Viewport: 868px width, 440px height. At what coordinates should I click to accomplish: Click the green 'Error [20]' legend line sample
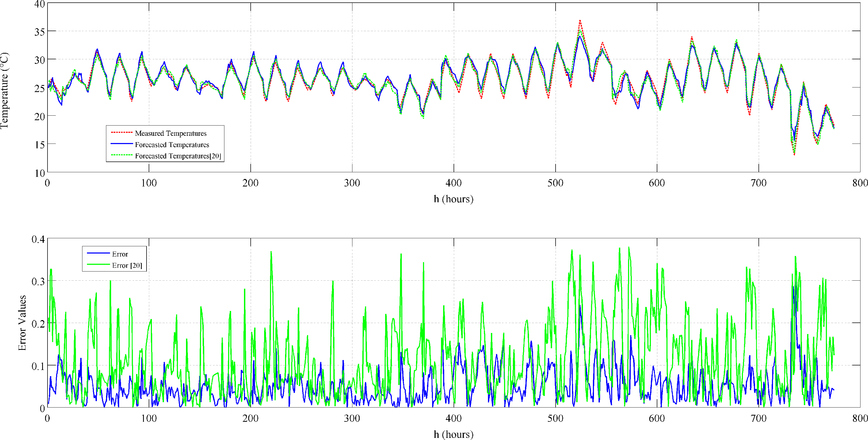(x=98, y=265)
